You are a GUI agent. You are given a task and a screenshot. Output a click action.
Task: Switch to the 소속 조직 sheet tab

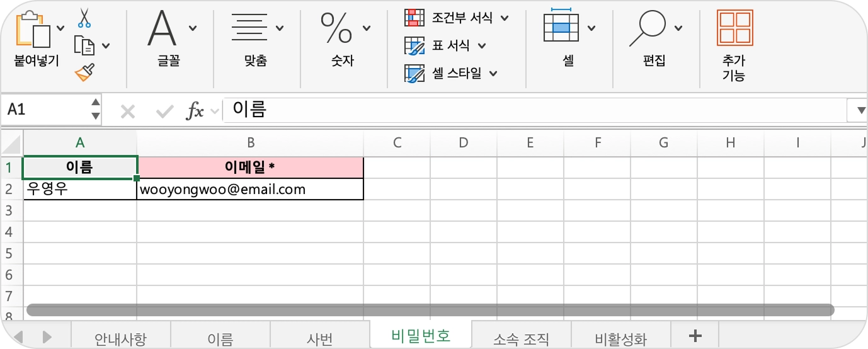[521, 339]
